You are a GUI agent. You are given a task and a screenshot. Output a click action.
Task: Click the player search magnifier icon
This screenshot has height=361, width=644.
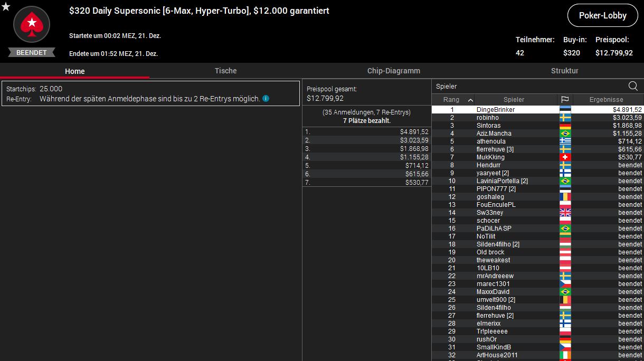[x=633, y=86]
